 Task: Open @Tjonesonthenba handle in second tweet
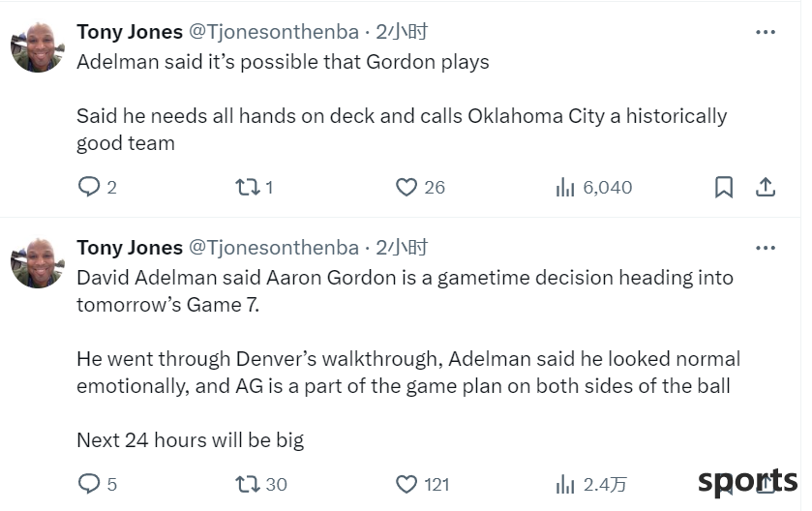click(274, 248)
